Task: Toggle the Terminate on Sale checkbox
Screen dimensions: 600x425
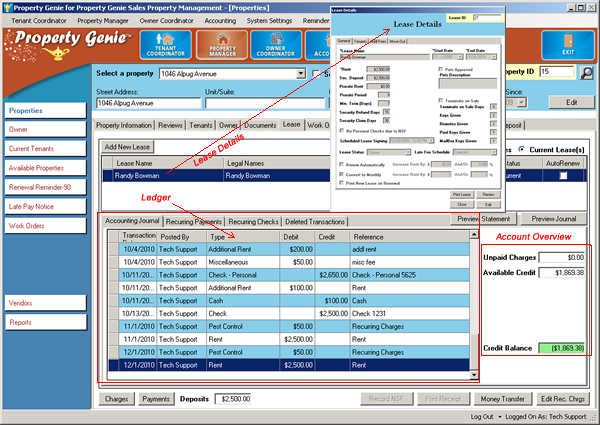Action: 440,100
